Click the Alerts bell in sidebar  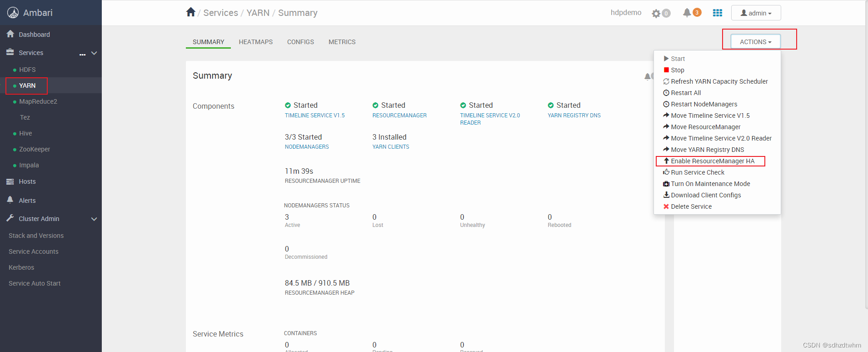(10, 200)
